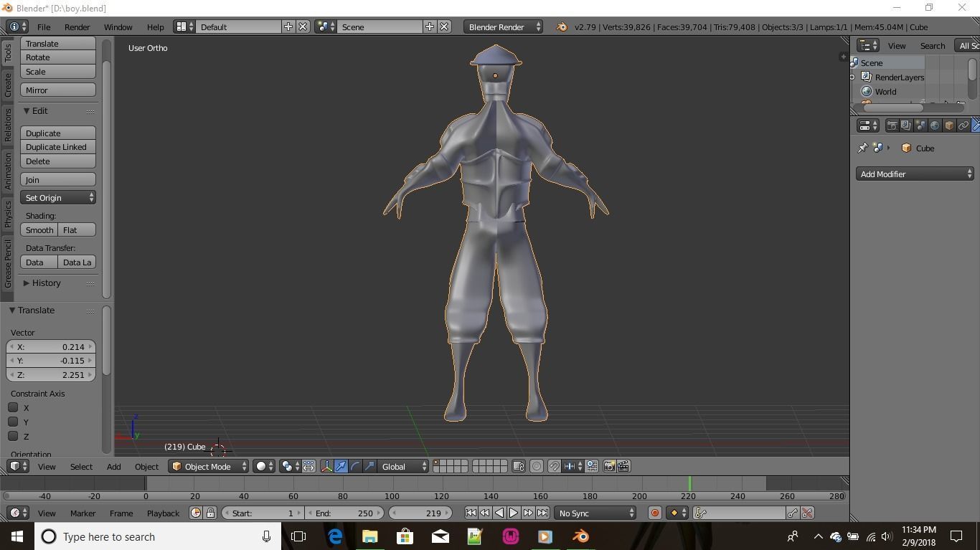
Task: Expand the RenderLayers tree item
Action: 852,77
